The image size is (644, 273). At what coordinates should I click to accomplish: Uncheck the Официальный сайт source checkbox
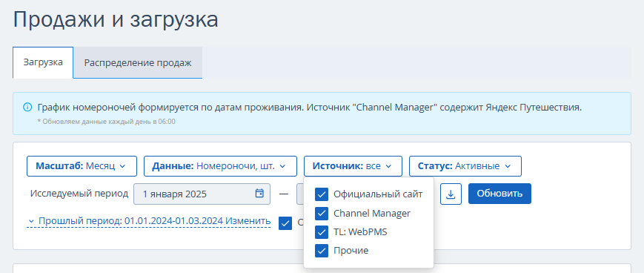322,194
